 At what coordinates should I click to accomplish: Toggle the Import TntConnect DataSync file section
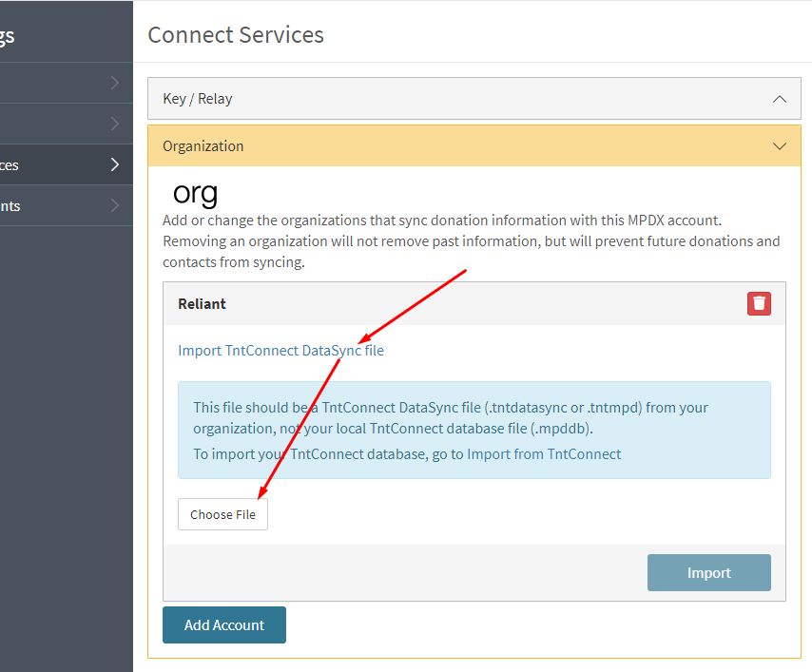tap(280, 351)
